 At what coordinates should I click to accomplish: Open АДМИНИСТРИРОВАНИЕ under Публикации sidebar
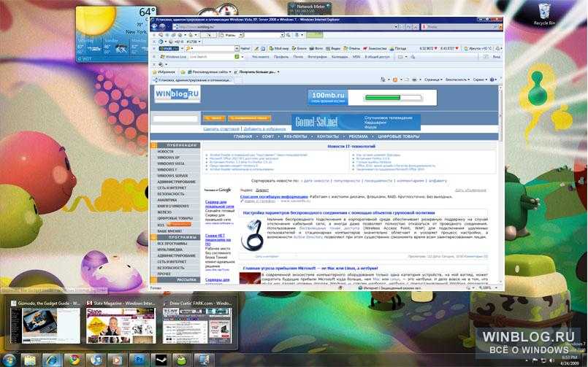[176, 182]
